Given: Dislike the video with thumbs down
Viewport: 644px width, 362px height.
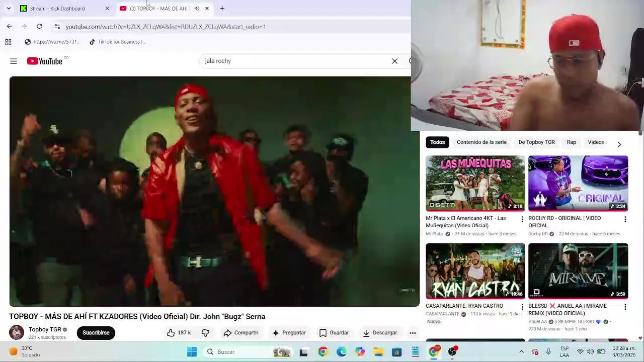Looking at the screenshot, I should (x=205, y=333).
